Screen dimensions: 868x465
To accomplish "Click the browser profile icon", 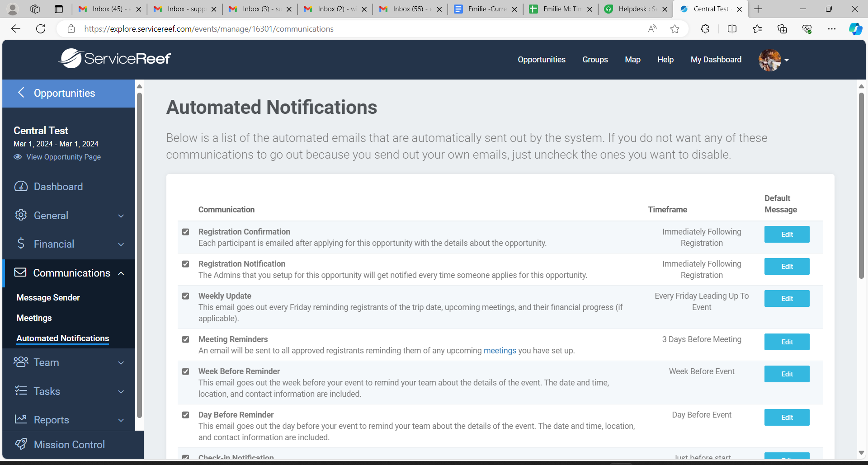I will (x=13, y=9).
